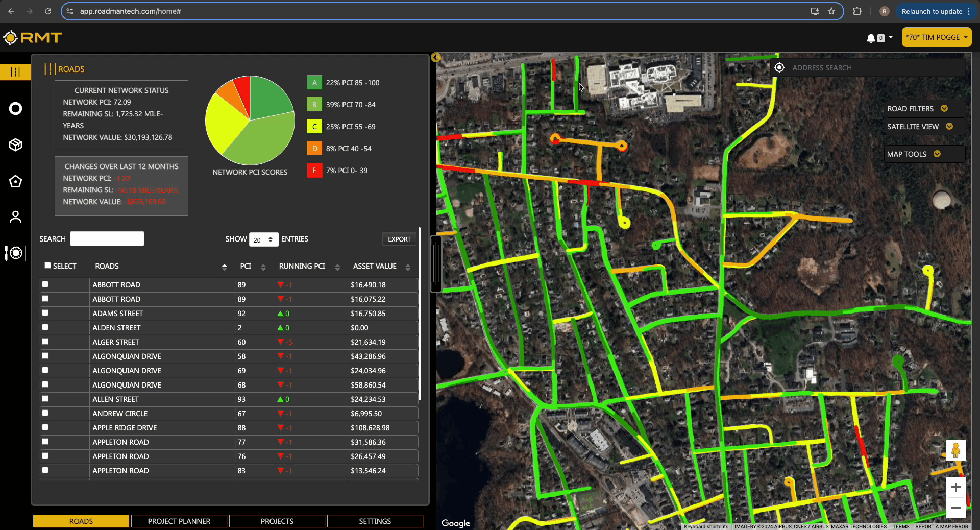Click the EXPORT button
Viewport: 980px width, 530px height.
coord(399,239)
